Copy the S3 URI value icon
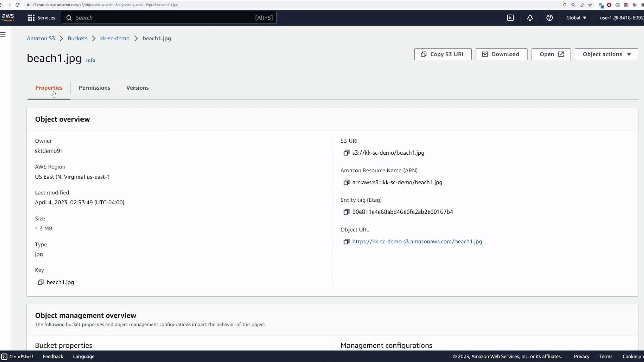644x362 pixels. 346,153
